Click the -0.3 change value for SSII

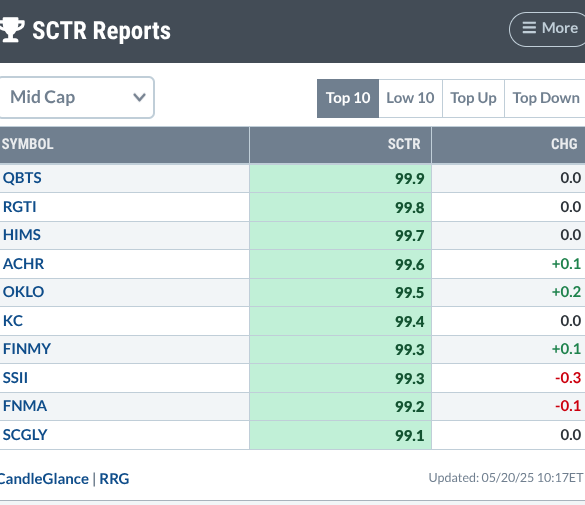[568, 378]
